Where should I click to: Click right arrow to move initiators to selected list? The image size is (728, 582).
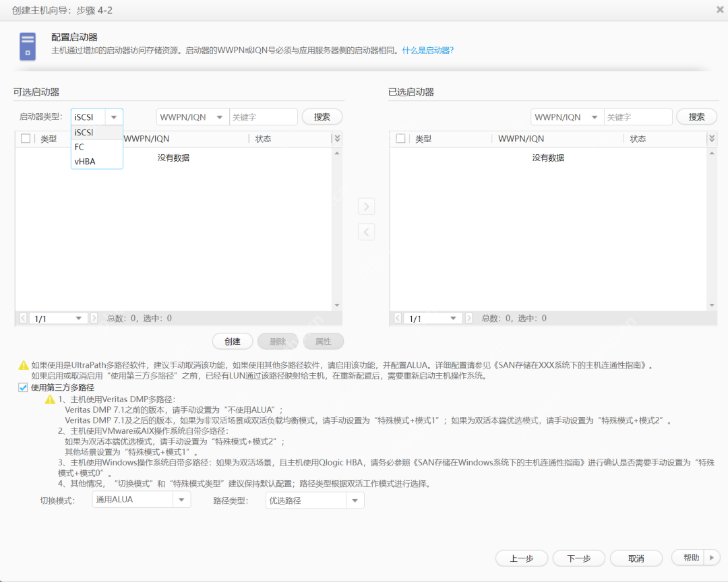click(366, 206)
